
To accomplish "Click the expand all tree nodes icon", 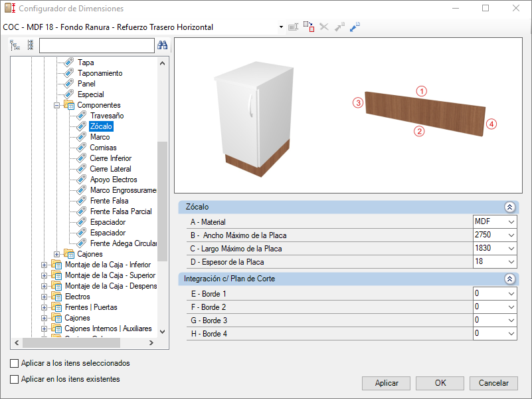I will [30, 45].
